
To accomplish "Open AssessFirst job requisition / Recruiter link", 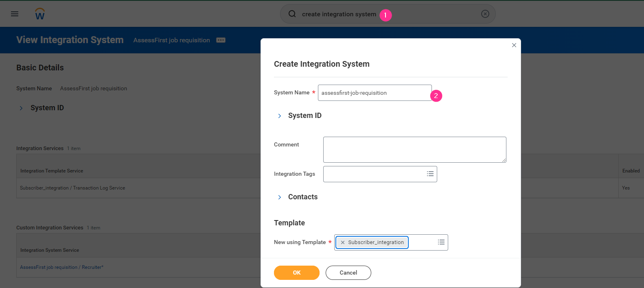I will [x=61, y=267].
